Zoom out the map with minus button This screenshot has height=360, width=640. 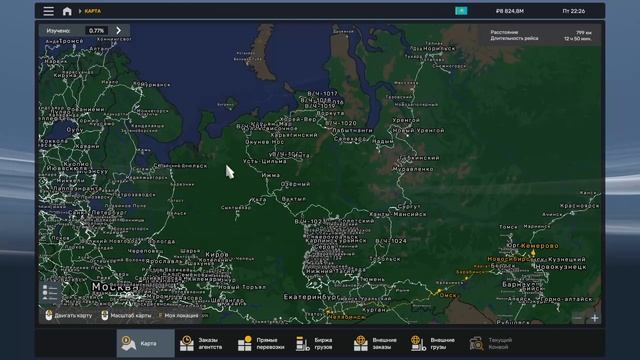[x=578, y=318]
